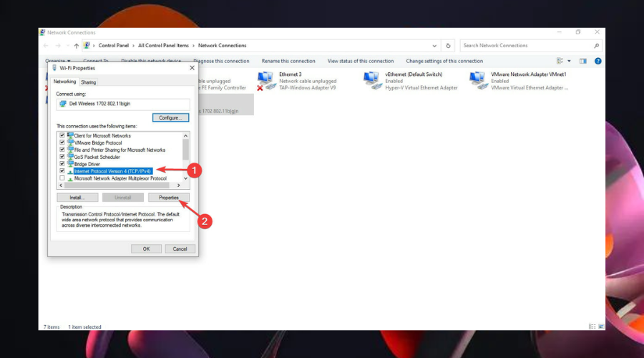Switch to the Networking tab
This screenshot has width=644, height=358.
pyautogui.click(x=64, y=82)
